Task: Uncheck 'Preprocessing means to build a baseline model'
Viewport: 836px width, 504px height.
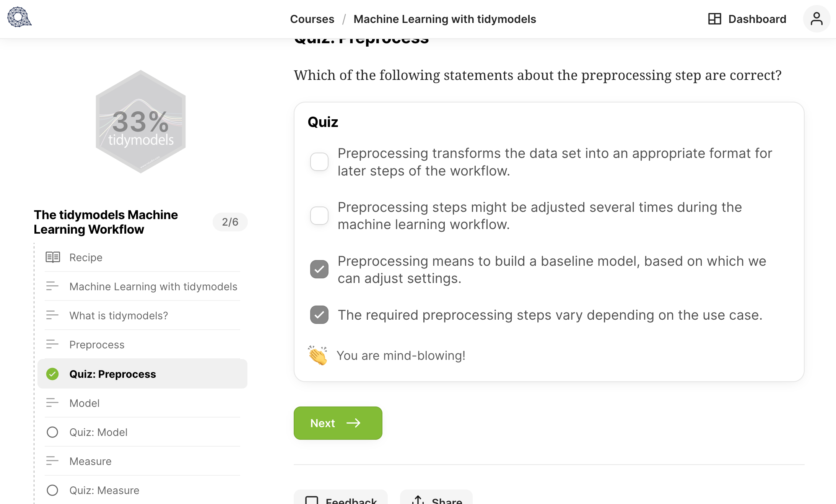Action: tap(319, 269)
